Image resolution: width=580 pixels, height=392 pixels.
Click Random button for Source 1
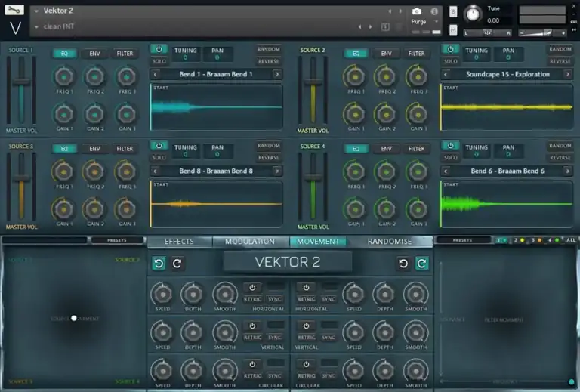(x=269, y=49)
